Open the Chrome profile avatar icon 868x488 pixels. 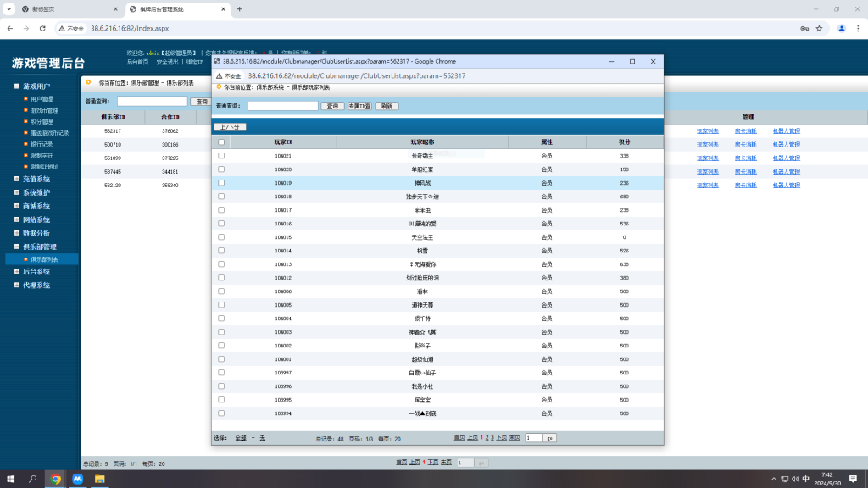coord(842,28)
